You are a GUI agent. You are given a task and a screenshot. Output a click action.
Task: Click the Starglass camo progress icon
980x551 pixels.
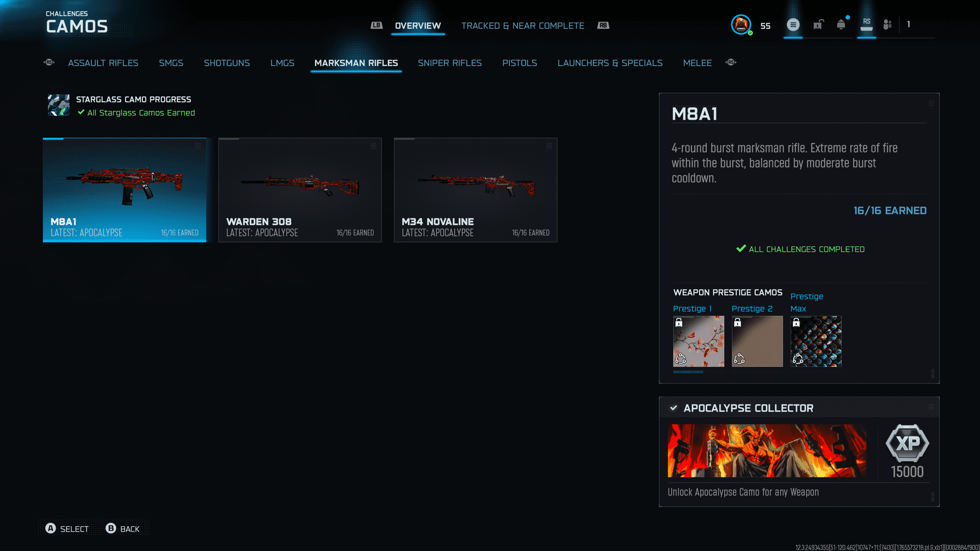coord(59,105)
